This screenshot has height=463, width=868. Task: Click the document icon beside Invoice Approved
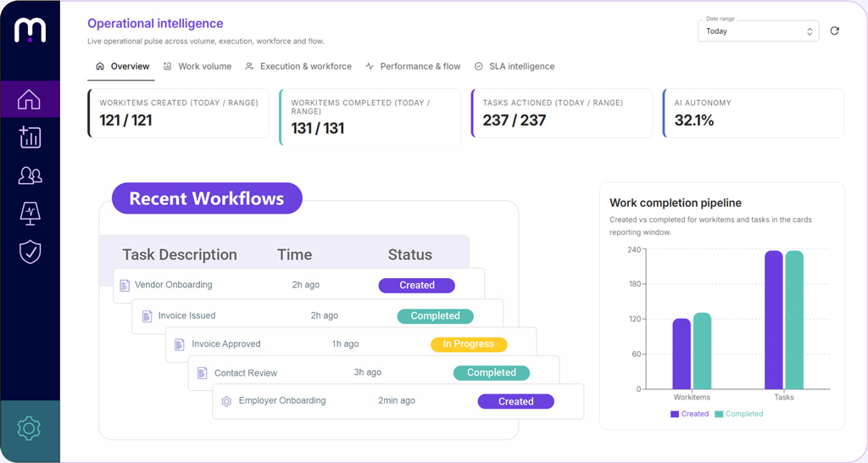tap(180, 344)
